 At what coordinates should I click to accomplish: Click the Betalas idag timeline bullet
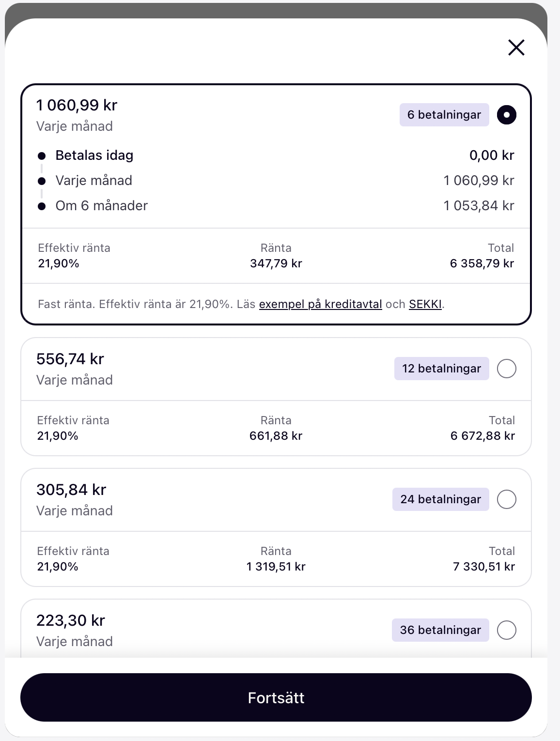coord(42,156)
